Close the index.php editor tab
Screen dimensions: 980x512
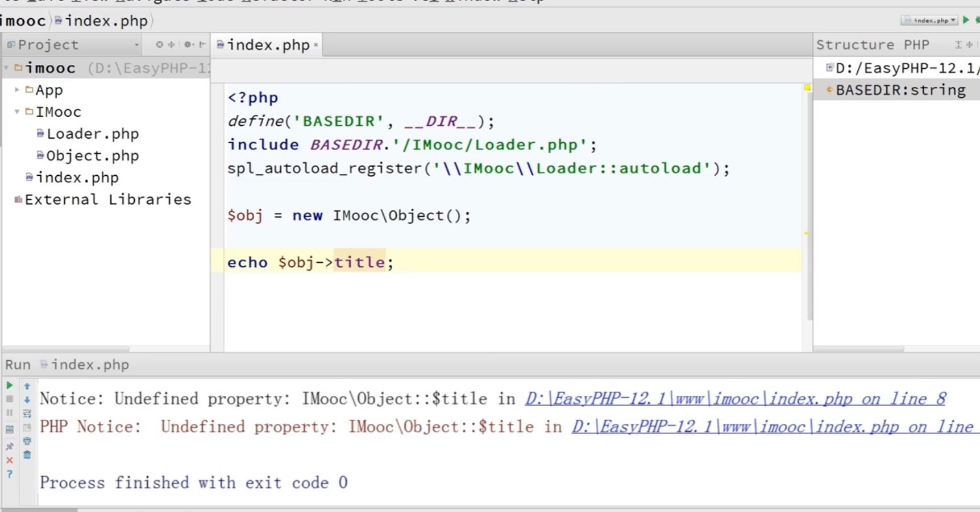coord(316,45)
